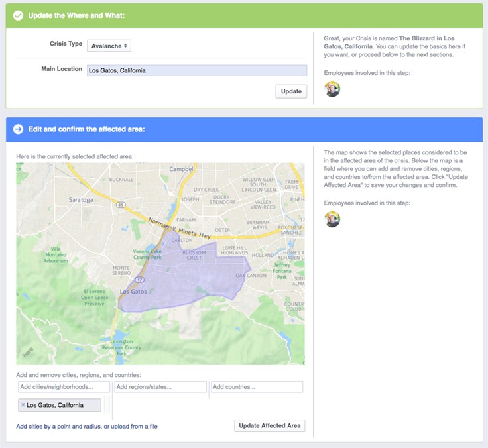
Task: Focus the Add regions/states field
Action: tap(160, 387)
